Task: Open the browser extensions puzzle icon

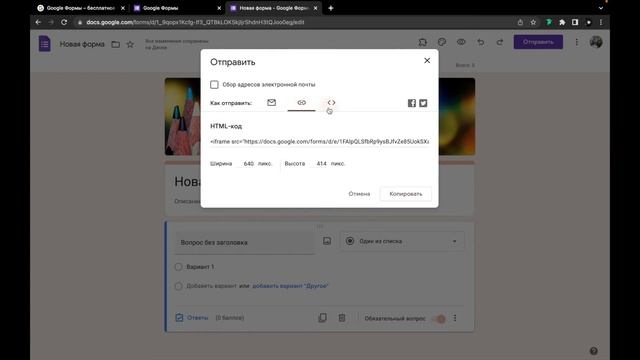Action: (562, 22)
